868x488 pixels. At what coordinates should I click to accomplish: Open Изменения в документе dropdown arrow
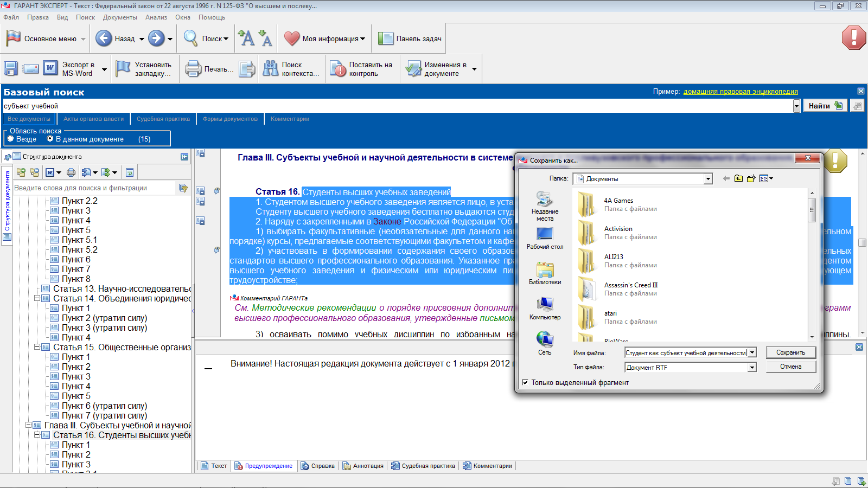coord(474,69)
